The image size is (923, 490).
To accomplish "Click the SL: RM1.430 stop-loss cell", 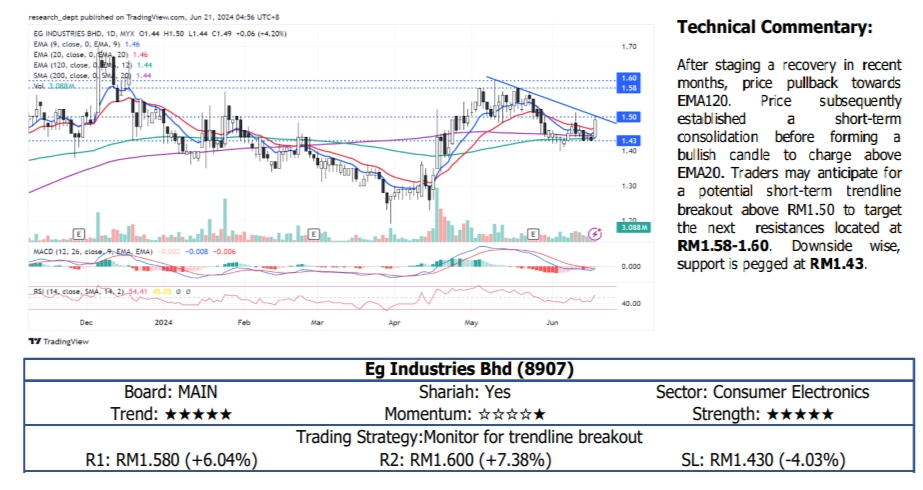I will pos(778,460).
